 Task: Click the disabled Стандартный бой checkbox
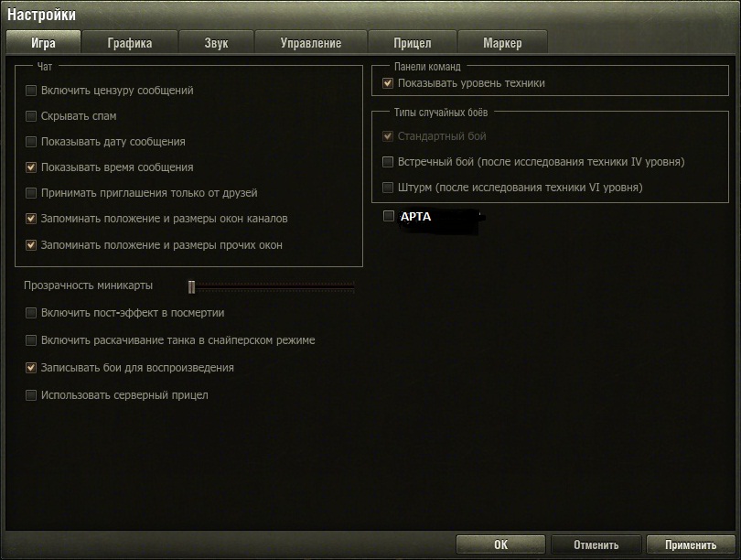click(x=388, y=136)
